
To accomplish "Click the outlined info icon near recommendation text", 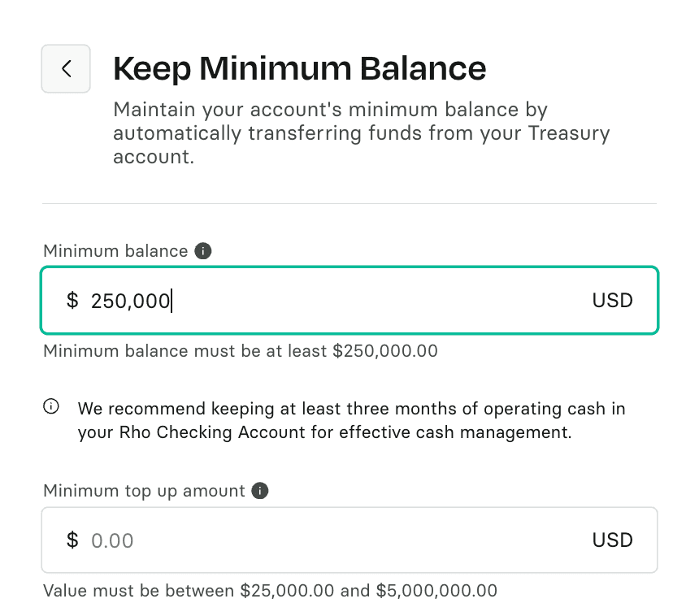I will click(51, 407).
